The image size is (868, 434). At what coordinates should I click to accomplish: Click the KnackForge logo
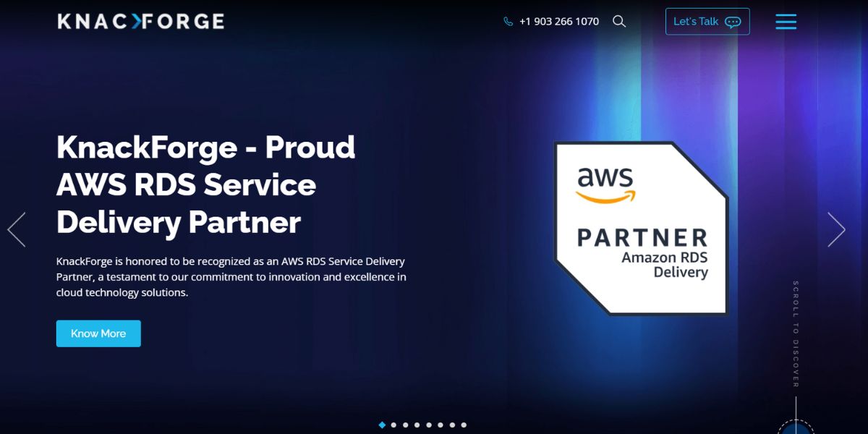[x=141, y=22]
